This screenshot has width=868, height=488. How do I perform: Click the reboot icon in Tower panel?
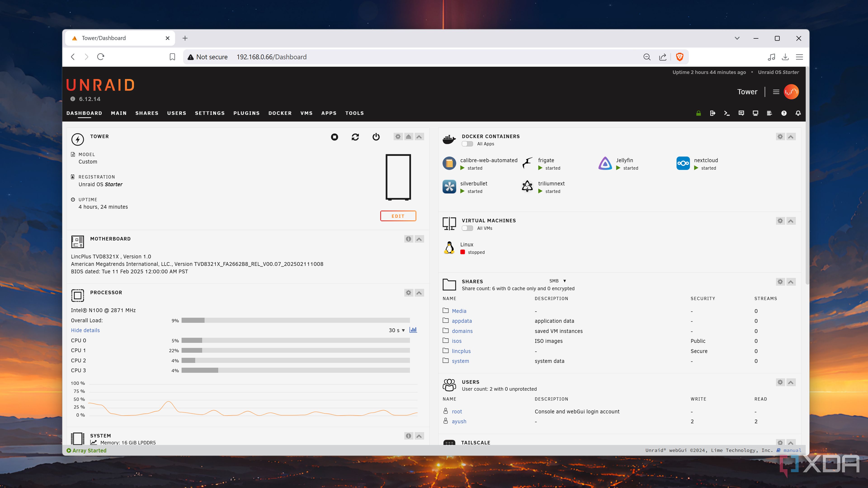tap(355, 137)
